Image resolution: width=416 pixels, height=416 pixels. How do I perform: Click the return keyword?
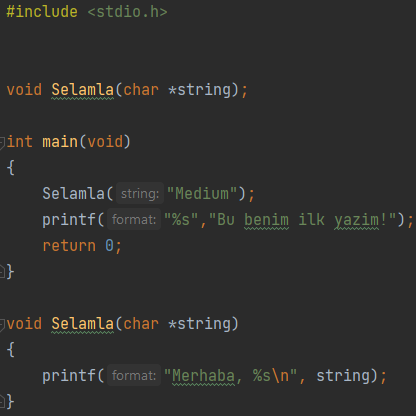[x=69, y=246]
